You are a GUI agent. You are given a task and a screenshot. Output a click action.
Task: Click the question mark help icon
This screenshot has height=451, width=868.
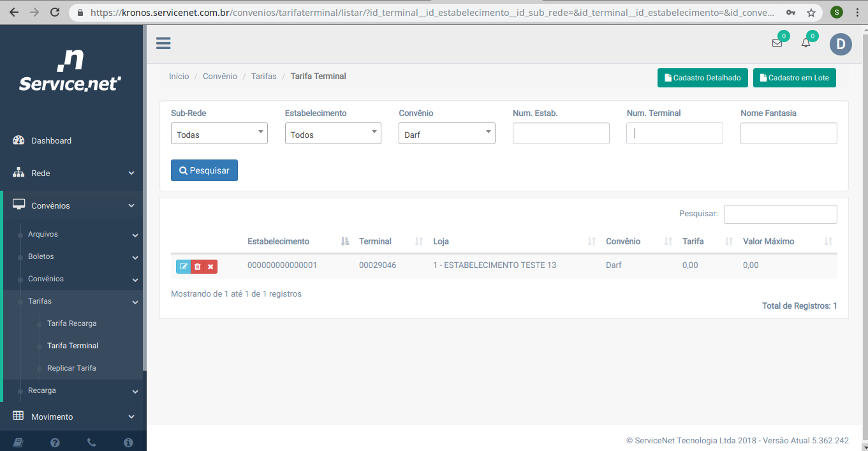55,442
